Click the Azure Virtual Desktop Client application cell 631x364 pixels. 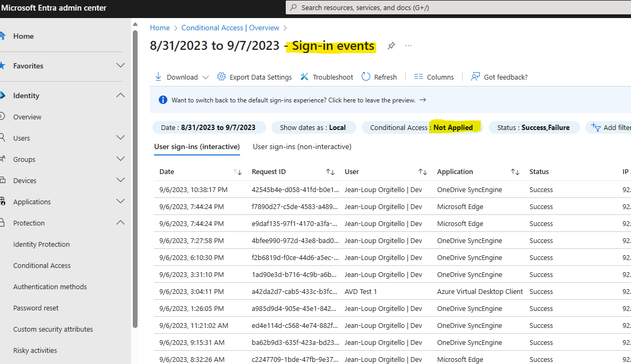coord(480,292)
